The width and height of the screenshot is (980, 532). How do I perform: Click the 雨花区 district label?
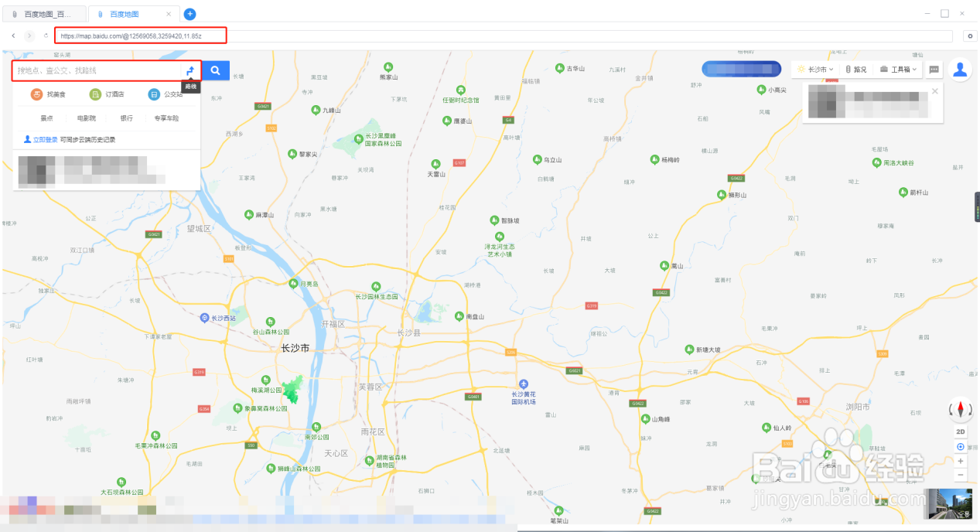point(373,431)
